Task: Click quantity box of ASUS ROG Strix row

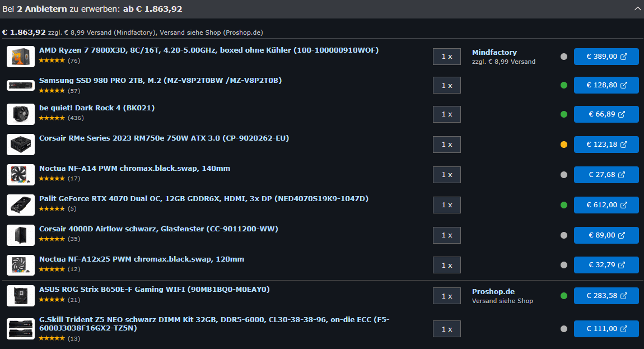Action: 447,296
